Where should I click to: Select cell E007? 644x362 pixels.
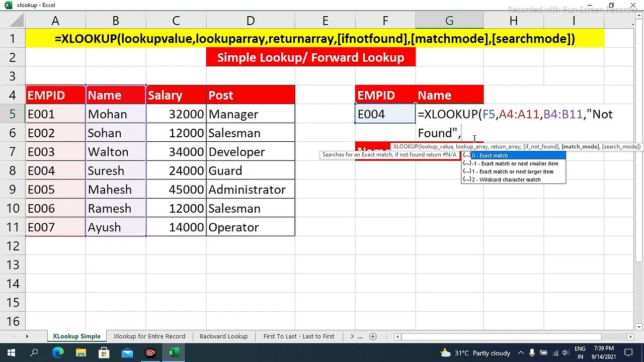[55, 227]
